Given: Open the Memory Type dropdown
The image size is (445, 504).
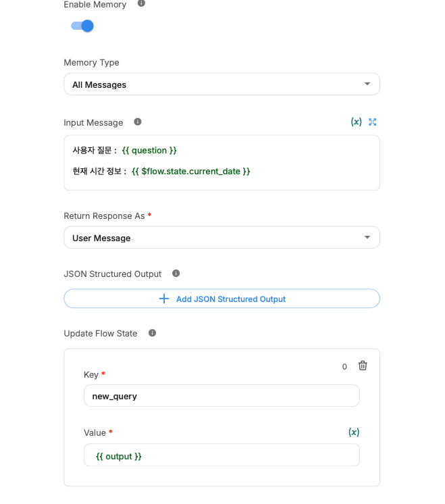Looking at the screenshot, I should coord(221,84).
